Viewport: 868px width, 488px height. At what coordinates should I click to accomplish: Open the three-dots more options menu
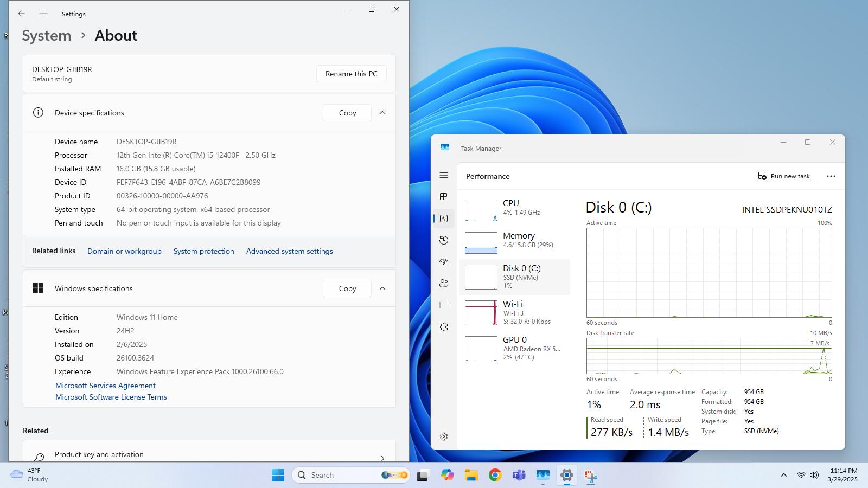pyautogui.click(x=831, y=176)
